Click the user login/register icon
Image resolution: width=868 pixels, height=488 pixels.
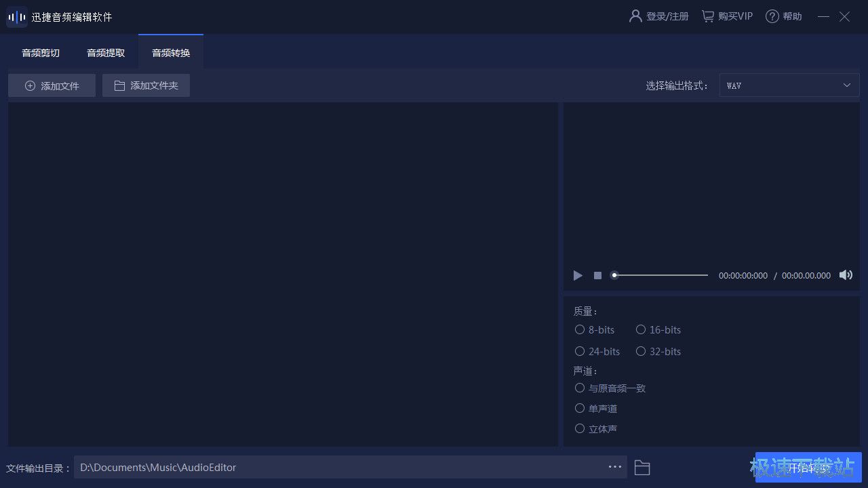pyautogui.click(x=635, y=16)
